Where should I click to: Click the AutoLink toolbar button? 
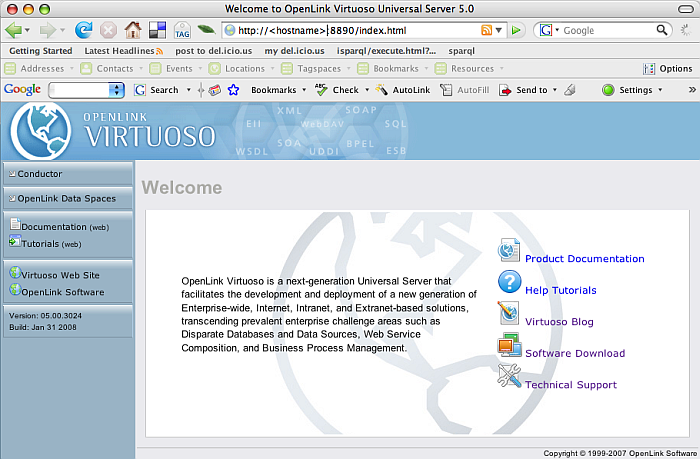coord(403,90)
